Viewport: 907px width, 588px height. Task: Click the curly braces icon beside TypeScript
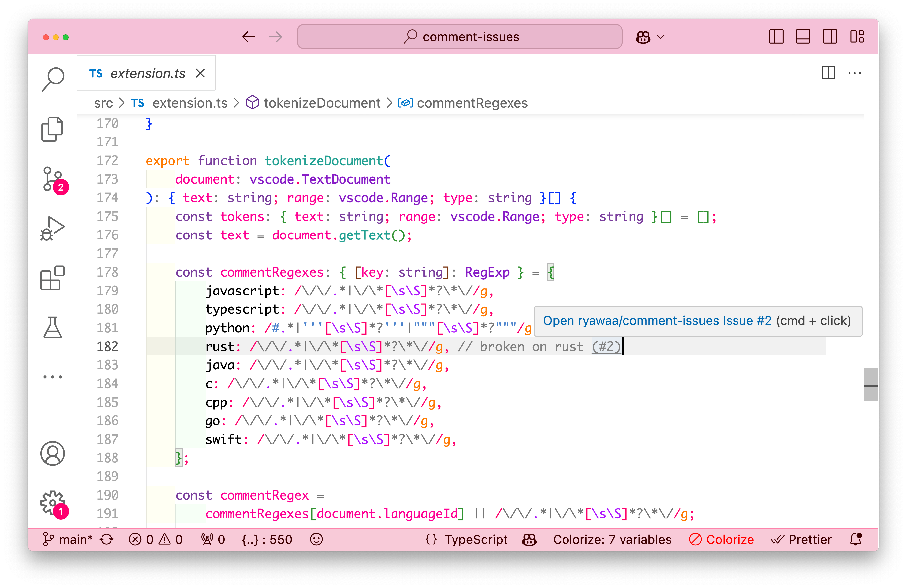[x=431, y=540]
